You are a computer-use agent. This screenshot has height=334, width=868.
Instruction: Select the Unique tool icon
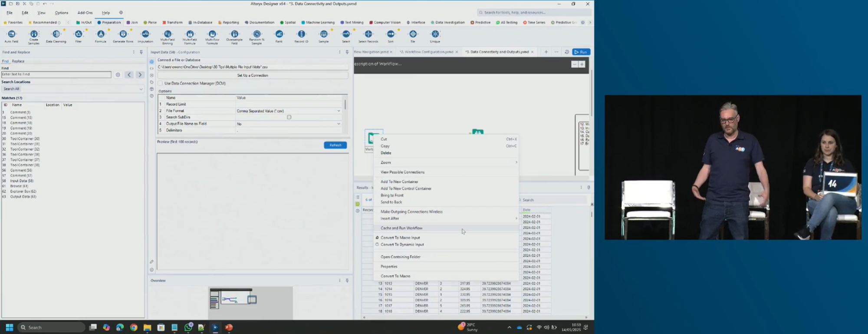435,34
